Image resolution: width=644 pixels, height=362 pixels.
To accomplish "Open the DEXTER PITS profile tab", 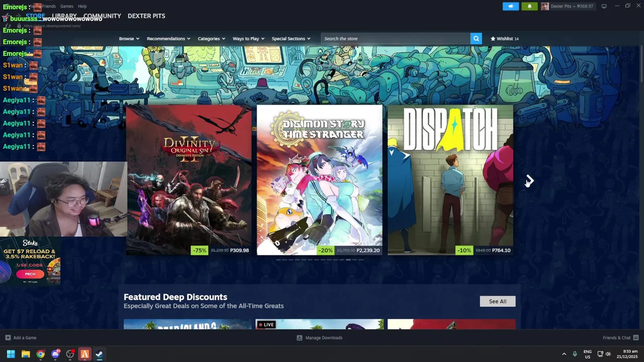I will [x=146, y=16].
